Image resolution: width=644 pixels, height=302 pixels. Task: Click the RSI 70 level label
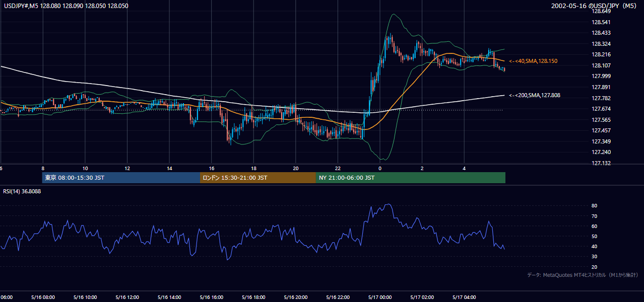point(594,216)
